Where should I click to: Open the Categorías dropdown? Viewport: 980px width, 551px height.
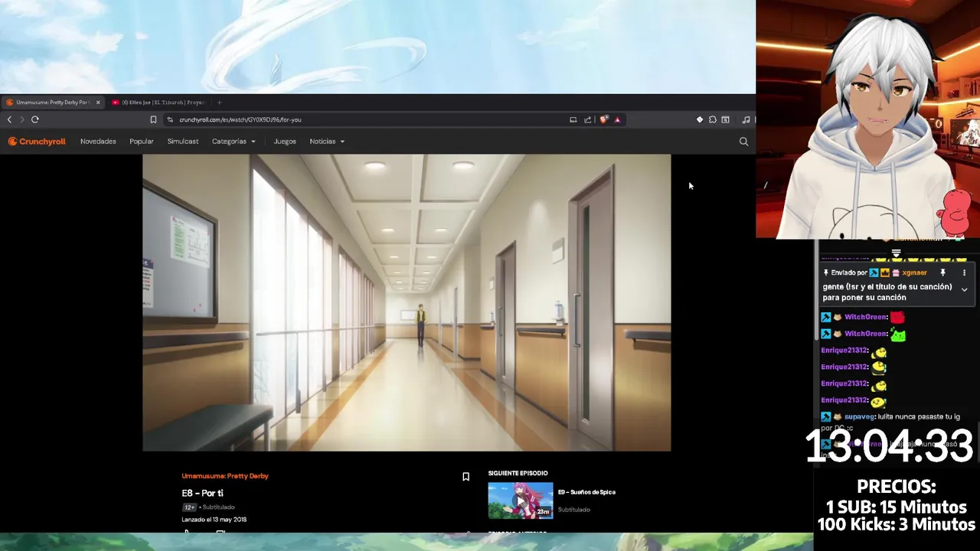point(234,142)
